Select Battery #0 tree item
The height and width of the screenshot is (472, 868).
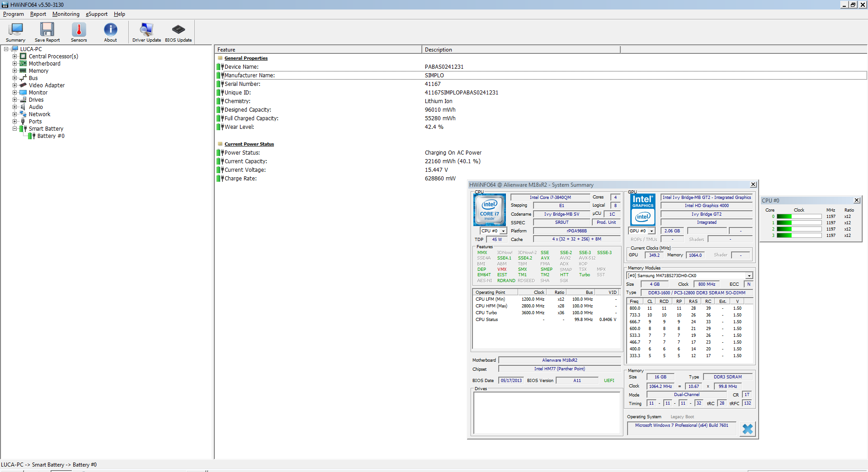[51, 136]
